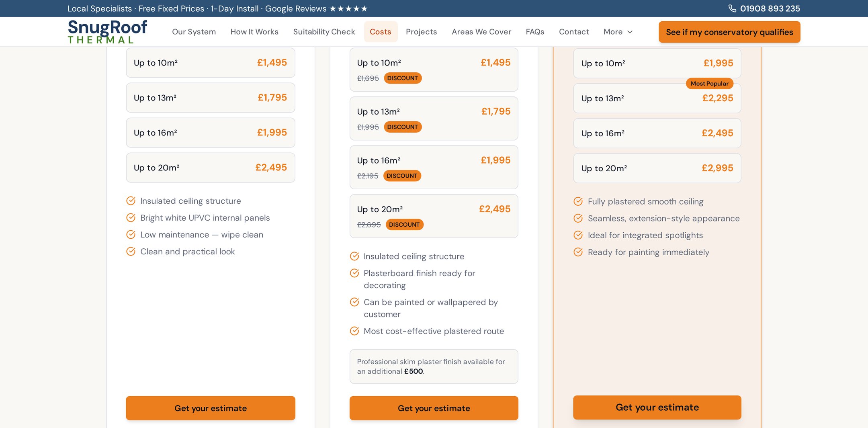This screenshot has height=428, width=868.
Task: Click check icon beside Clean and practical look
Action: (x=131, y=252)
